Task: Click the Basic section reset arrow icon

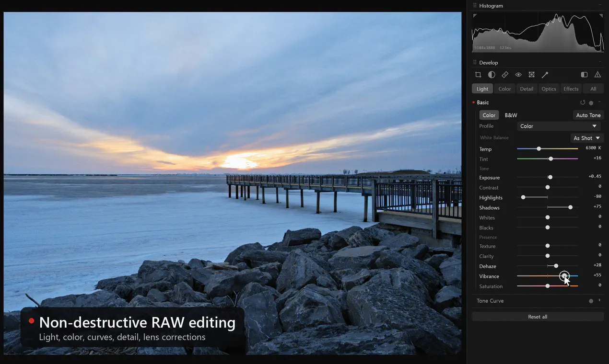Action: click(583, 102)
